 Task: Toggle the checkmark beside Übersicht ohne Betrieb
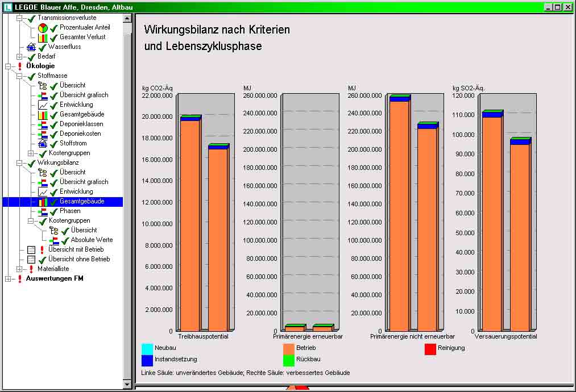coord(40,260)
